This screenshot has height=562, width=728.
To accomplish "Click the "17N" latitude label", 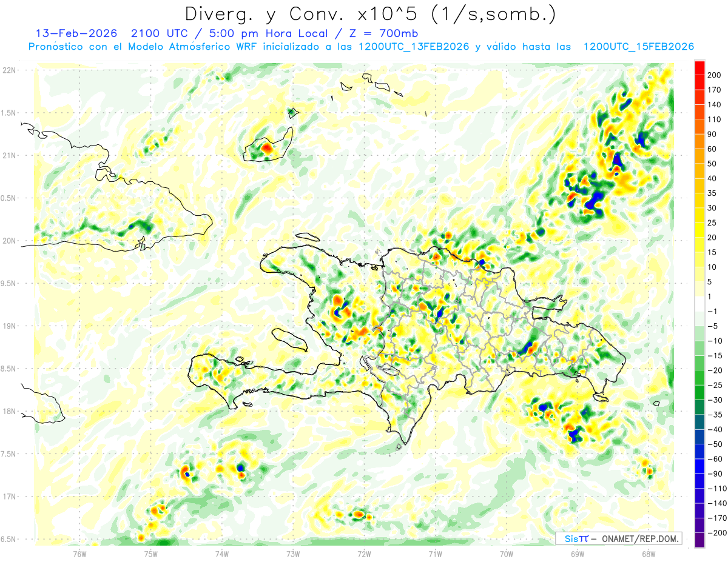I will (9, 497).
